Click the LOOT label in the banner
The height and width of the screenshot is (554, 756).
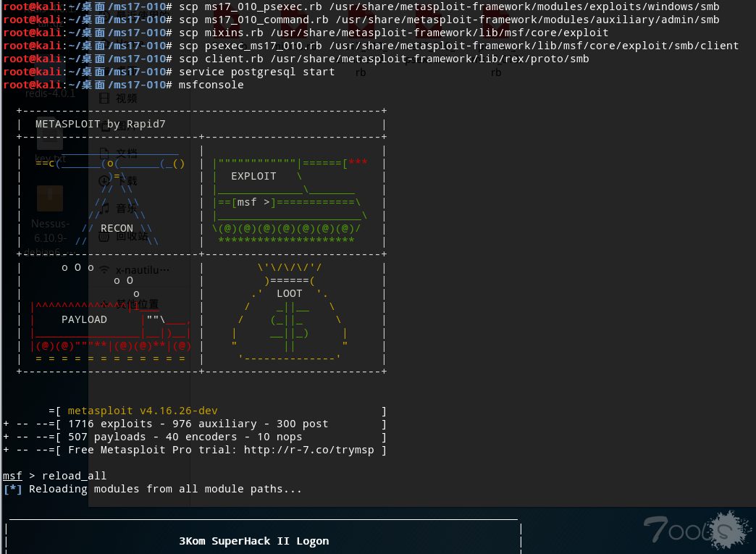[289, 293]
